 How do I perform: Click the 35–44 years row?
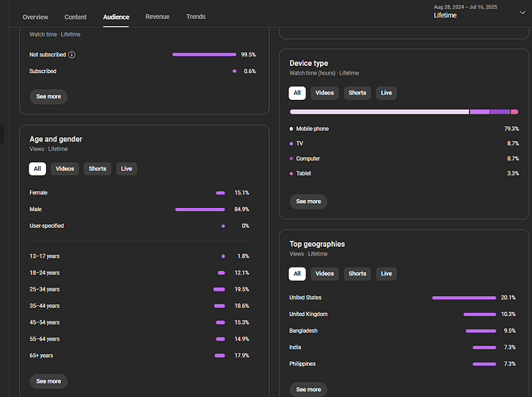[139, 306]
